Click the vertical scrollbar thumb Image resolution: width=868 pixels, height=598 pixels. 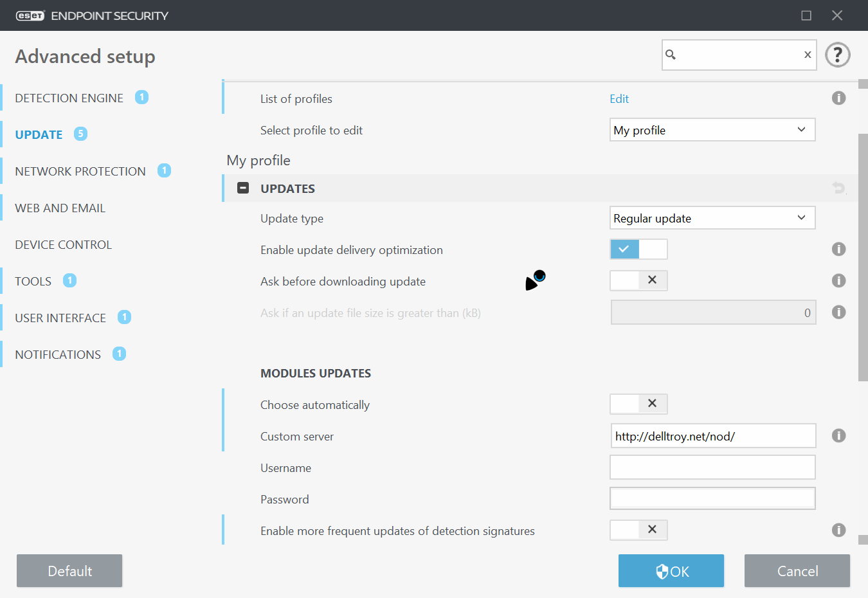(x=863, y=257)
